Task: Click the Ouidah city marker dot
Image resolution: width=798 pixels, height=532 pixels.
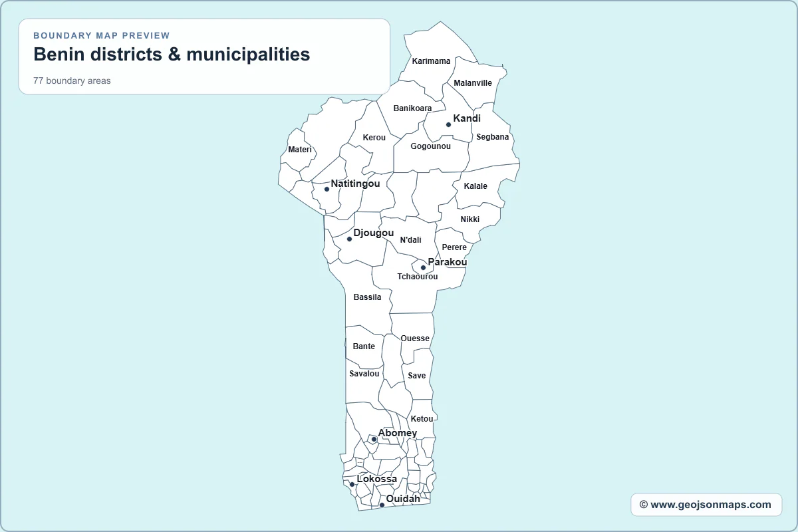Action: (x=382, y=505)
